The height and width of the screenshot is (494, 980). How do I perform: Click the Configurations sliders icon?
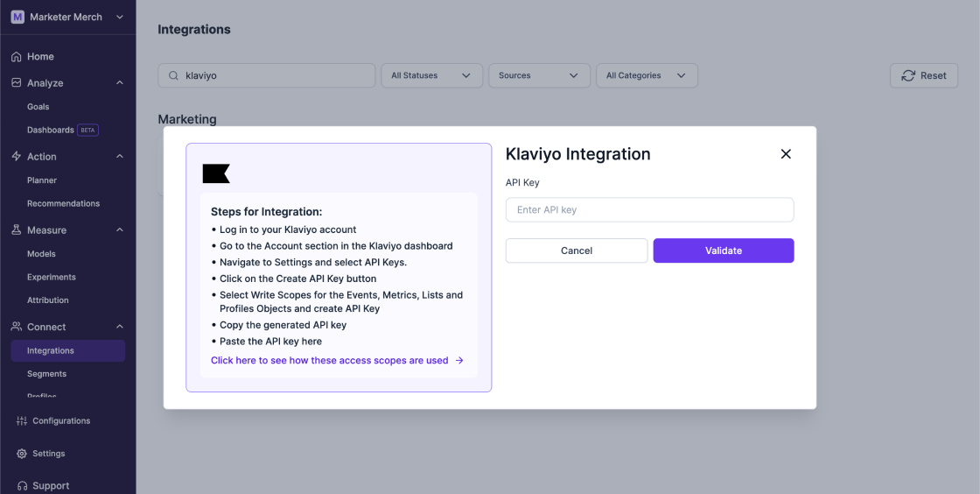pyautogui.click(x=22, y=420)
